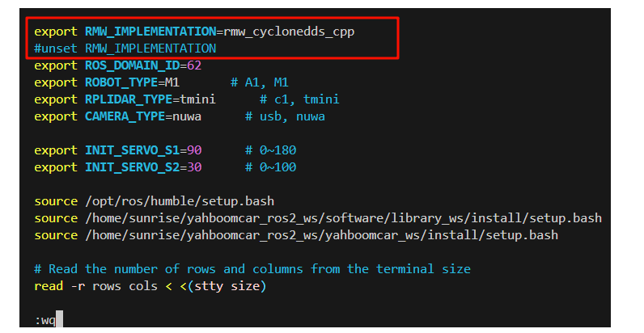Place cursor on domain ID value 62
The image size is (644, 333).
coord(193,65)
